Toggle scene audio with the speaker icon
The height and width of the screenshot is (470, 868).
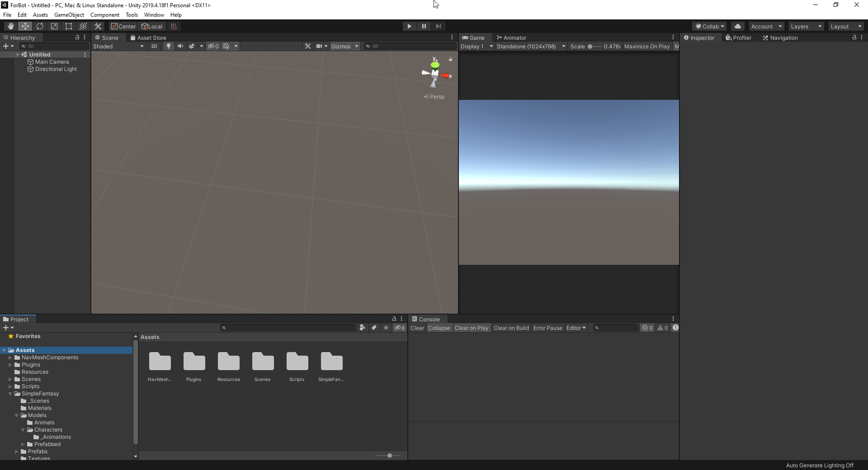180,46
